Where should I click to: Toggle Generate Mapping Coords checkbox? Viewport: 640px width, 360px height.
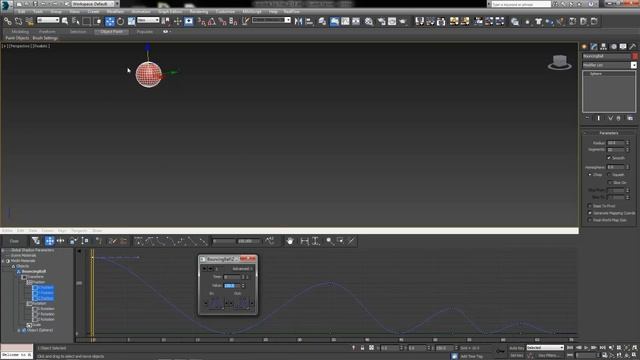[x=590, y=213]
